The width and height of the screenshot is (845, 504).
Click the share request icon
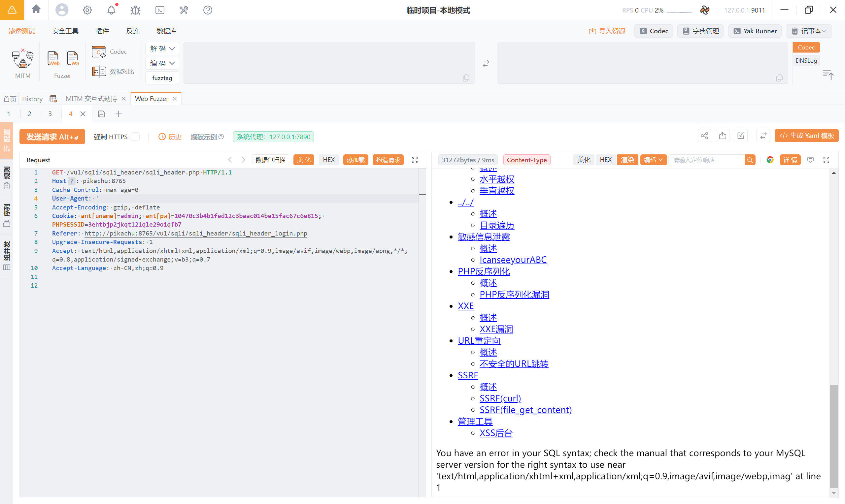coord(704,136)
